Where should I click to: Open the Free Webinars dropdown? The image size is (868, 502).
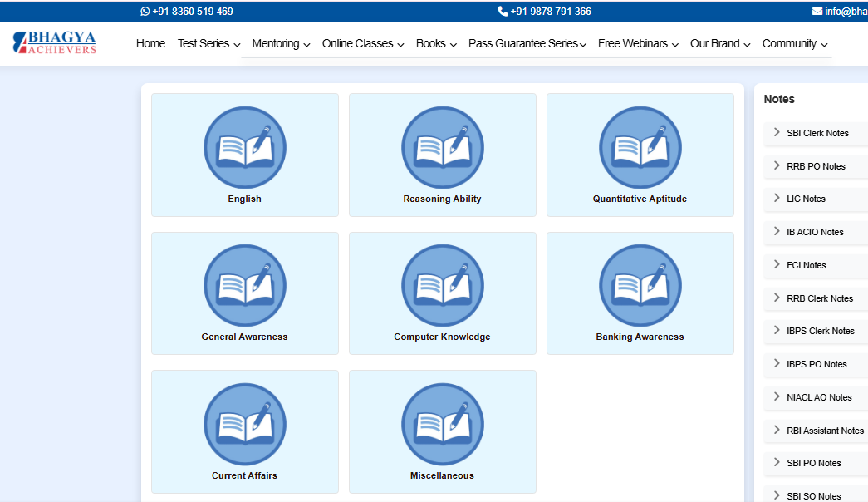coord(637,44)
